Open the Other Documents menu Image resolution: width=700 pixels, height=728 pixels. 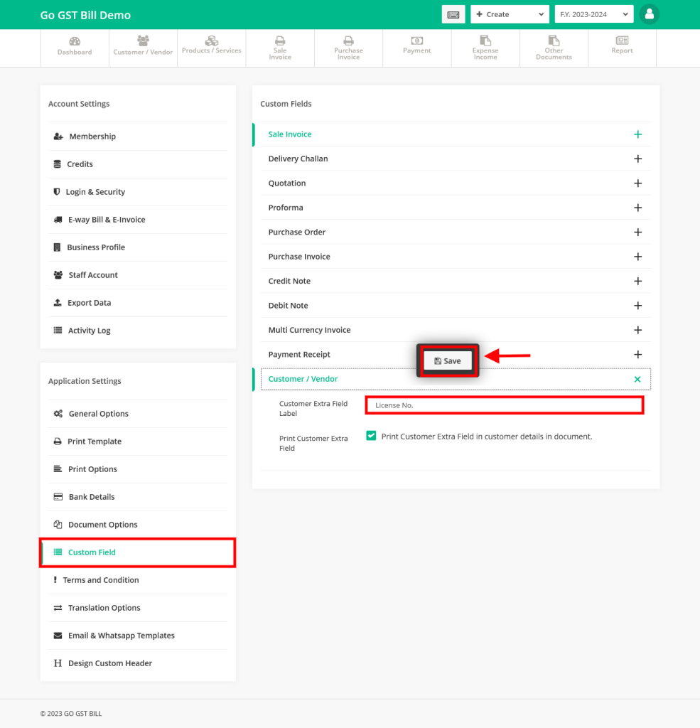click(554, 47)
